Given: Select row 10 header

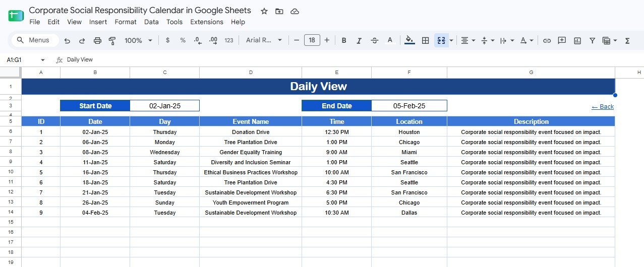Looking at the screenshot, I should (11, 172).
